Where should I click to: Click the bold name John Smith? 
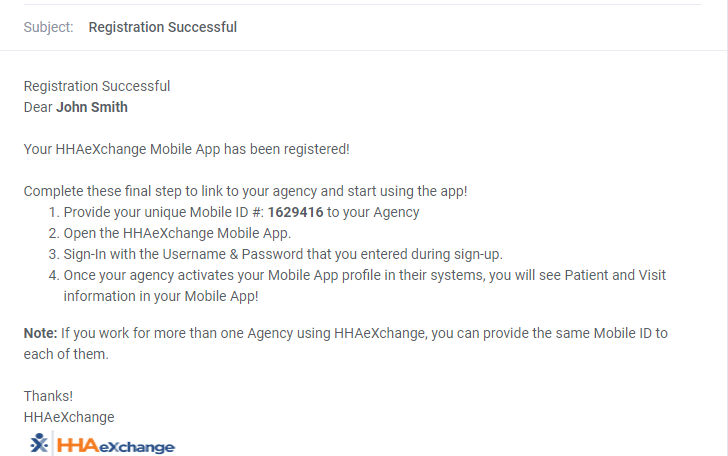click(x=92, y=107)
